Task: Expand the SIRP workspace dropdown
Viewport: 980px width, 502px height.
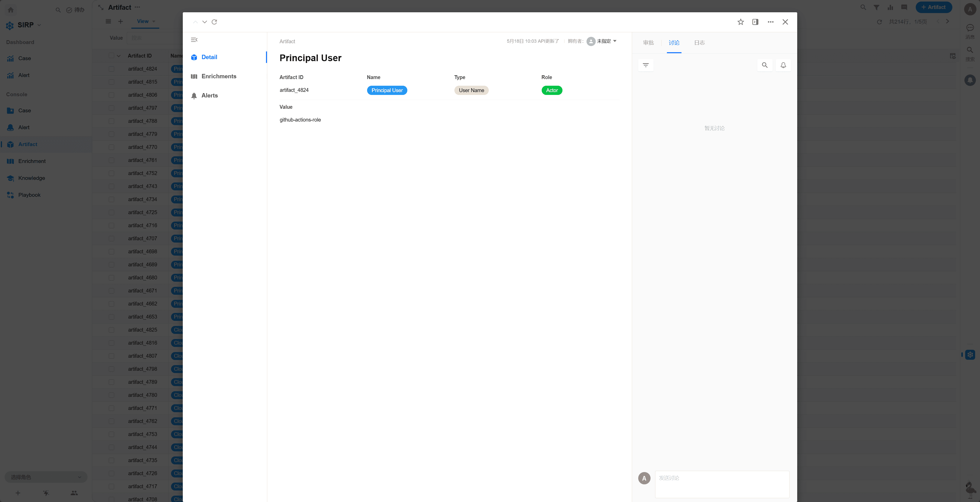Action: click(39, 25)
